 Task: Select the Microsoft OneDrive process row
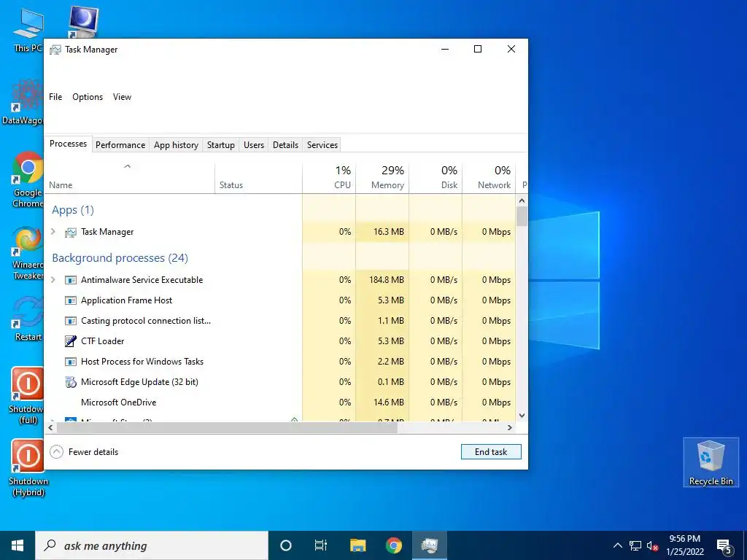coord(279,402)
